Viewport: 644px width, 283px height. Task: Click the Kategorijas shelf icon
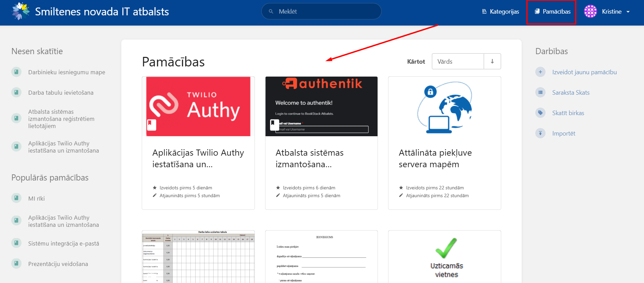484,12
